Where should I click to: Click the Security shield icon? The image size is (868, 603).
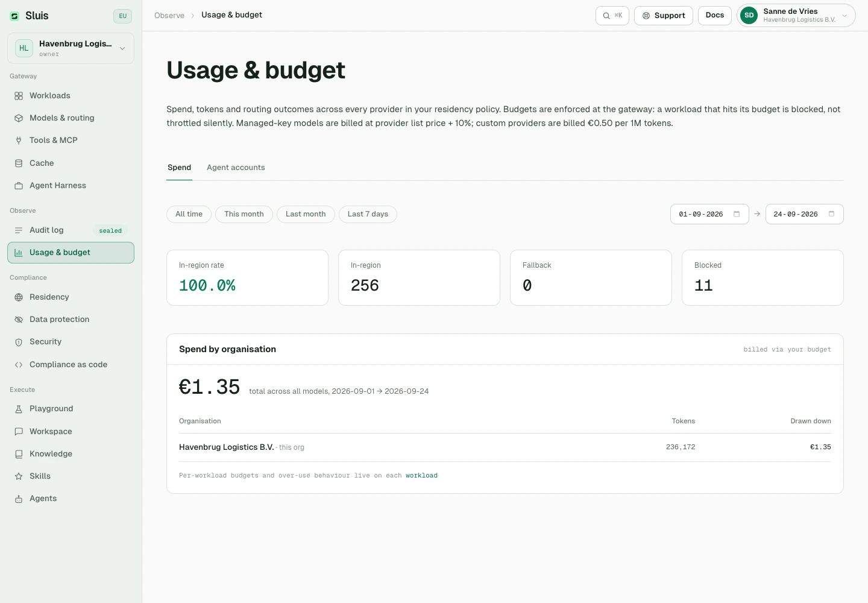point(19,342)
